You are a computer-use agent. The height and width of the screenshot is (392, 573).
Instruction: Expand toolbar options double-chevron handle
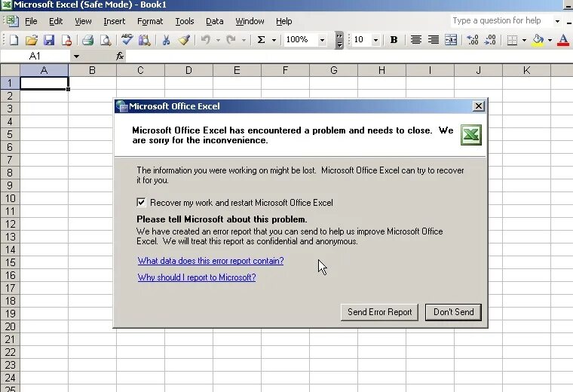coord(339,40)
